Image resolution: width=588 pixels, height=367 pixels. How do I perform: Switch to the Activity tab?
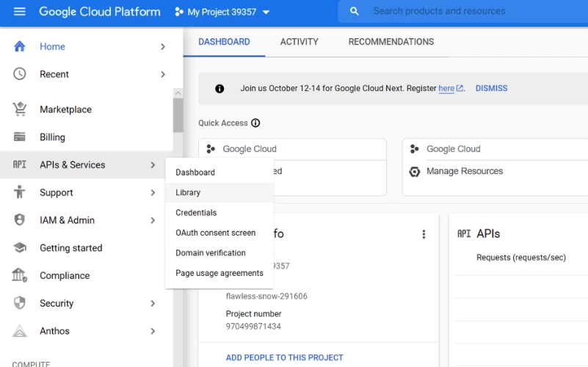pyautogui.click(x=300, y=42)
